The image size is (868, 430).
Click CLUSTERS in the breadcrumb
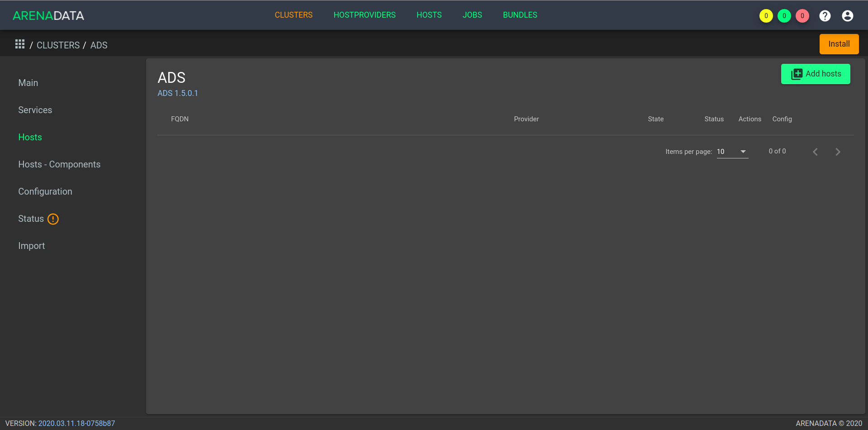58,45
